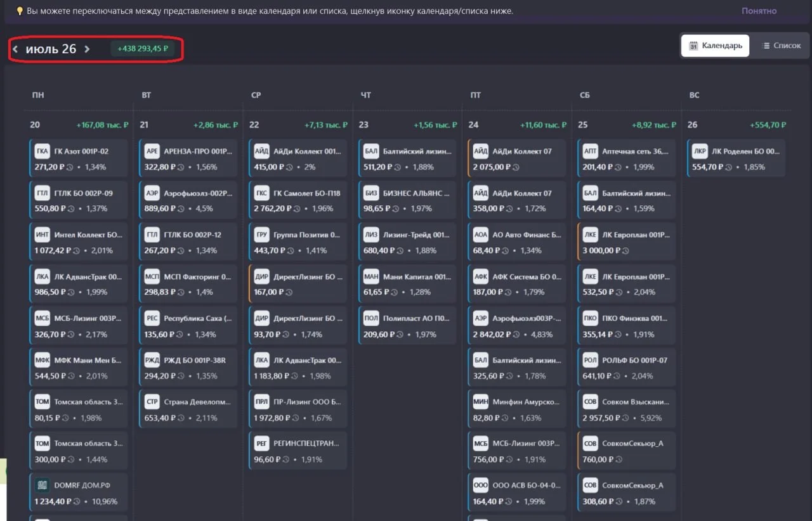Open the ЛК АдвансТрак card with 1 183,80 ₽
Viewport: 812px width, 521px height.
point(298,368)
